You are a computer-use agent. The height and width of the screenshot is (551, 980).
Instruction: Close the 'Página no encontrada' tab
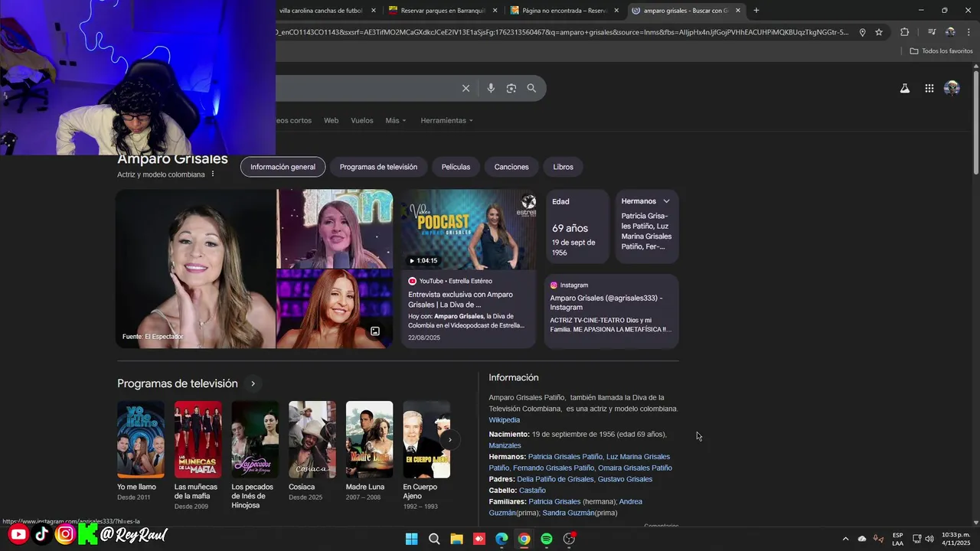(616, 11)
